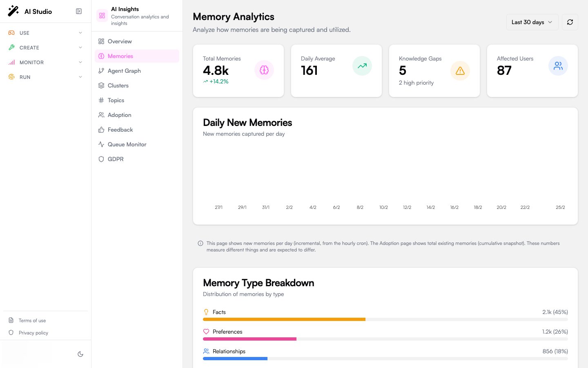
Task: Click the pink Preferences progress bar
Action: [x=249, y=339]
